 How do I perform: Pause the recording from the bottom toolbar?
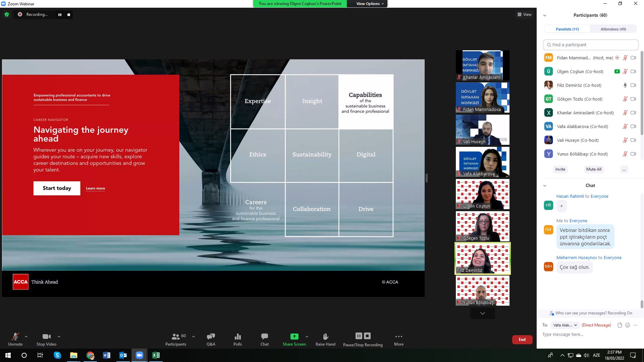[x=359, y=336]
